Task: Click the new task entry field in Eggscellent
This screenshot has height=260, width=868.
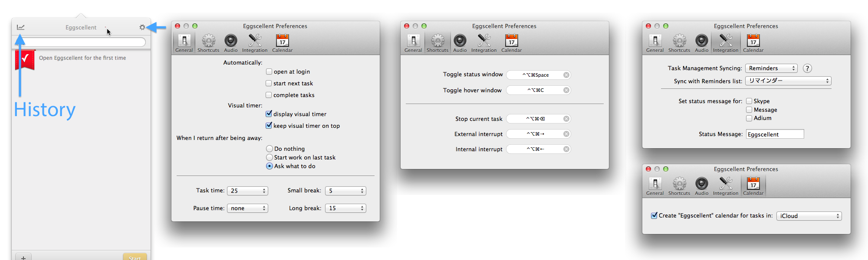Action: 81,42
